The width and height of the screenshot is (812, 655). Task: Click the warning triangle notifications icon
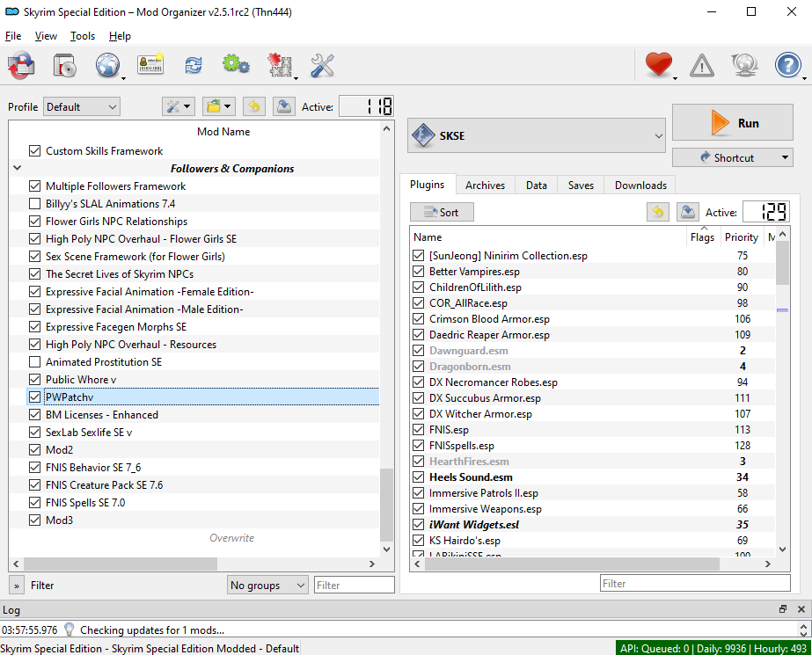point(701,65)
